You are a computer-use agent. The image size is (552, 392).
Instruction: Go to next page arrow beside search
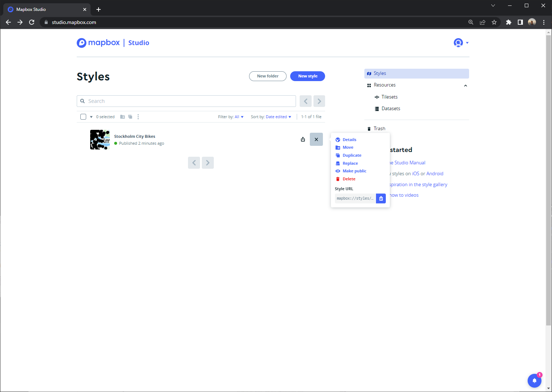(x=319, y=101)
